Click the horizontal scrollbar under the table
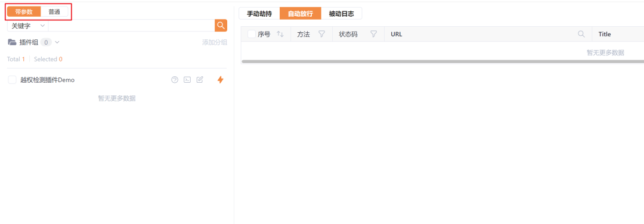 442,62
